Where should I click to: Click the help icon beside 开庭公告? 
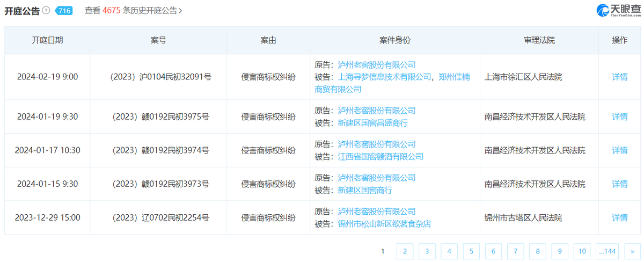coord(46,10)
